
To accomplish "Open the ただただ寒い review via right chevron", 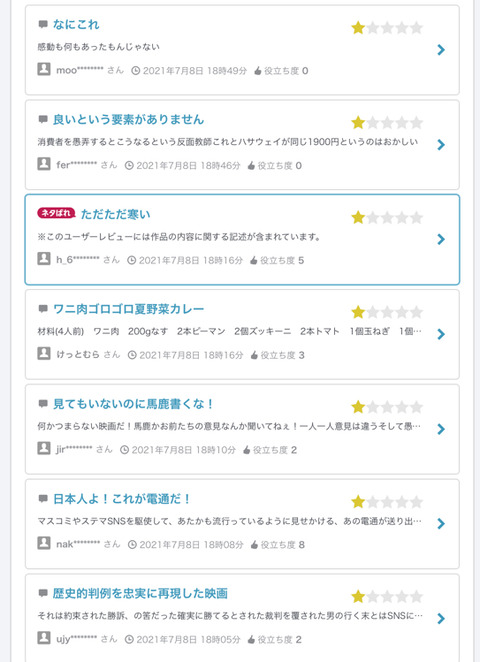I will (x=441, y=239).
